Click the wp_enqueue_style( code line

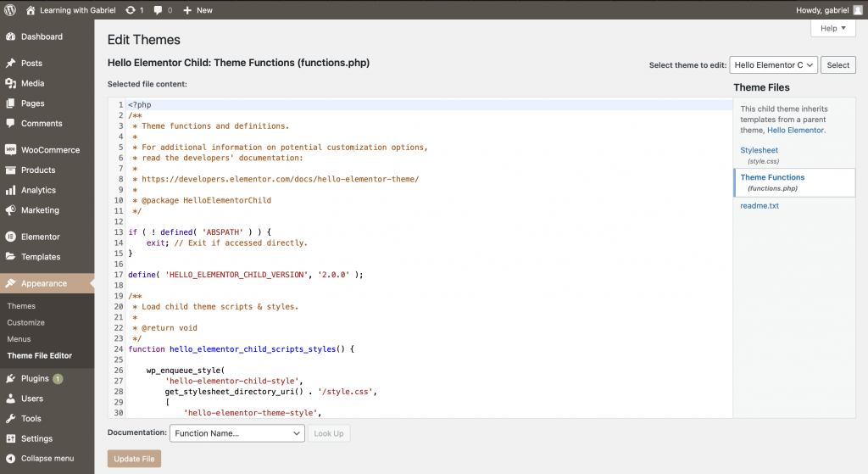(x=186, y=371)
